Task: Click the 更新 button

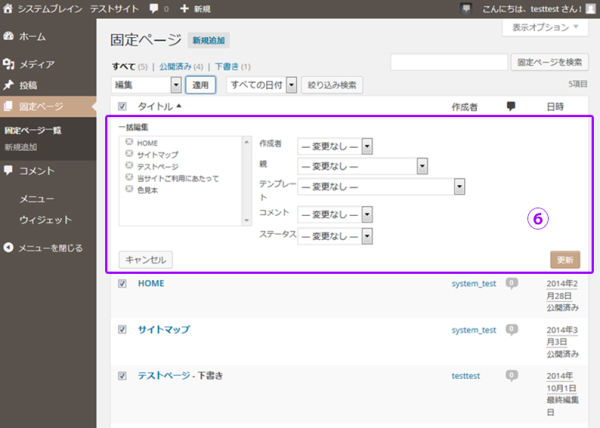Action: [x=564, y=259]
